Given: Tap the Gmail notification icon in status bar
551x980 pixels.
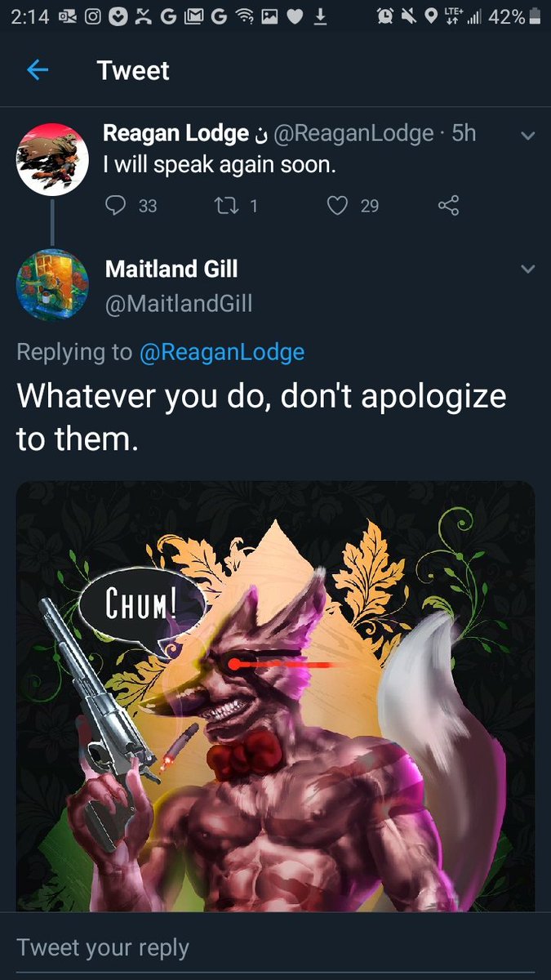Looking at the screenshot, I should (x=194, y=16).
